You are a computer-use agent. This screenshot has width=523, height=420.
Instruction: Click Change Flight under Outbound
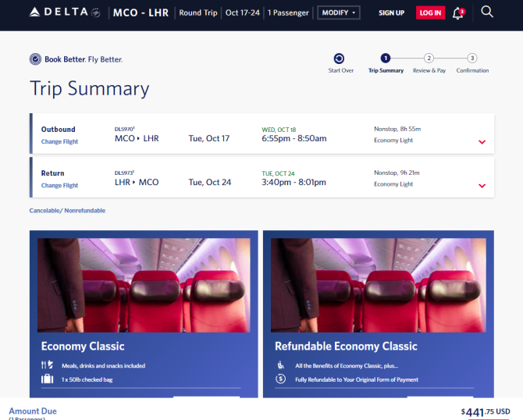(59, 141)
